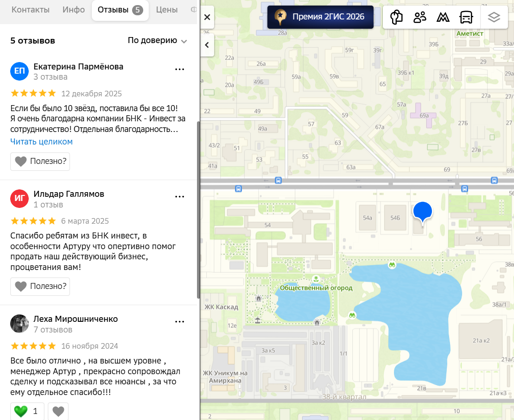Viewport: 514px width, 420px height.
Task: Select building 54а on the map
Action: click(x=368, y=218)
